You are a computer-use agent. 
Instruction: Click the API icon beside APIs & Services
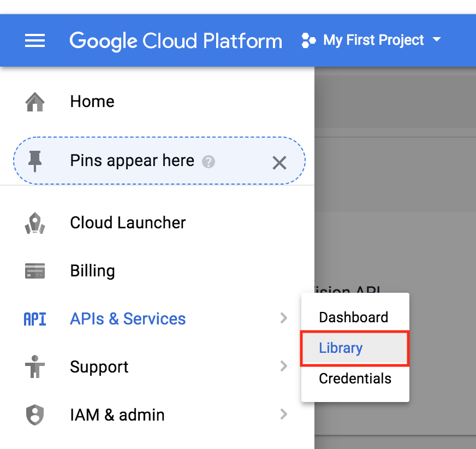pyautogui.click(x=35, y=319)
